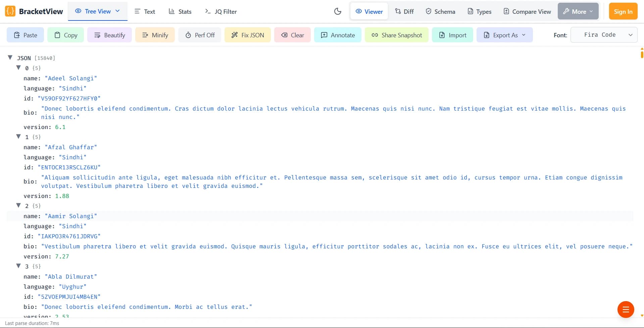The width and height of the screenshot is (644, 328).
Task: Select name value "Afzal Ghaffar"
Action: (71, 147)
